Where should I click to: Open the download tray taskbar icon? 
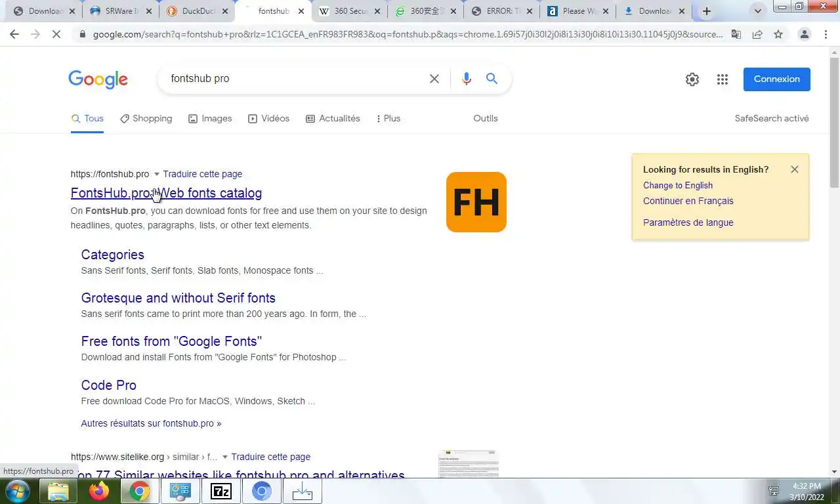[303, 491]
